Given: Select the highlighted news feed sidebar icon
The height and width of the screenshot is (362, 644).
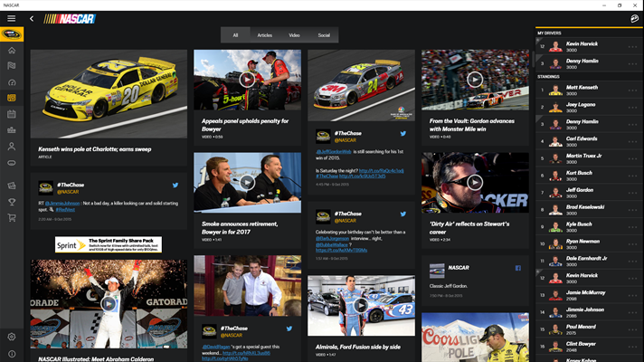Looking at the screenshot, I should (x=12, y=98).
